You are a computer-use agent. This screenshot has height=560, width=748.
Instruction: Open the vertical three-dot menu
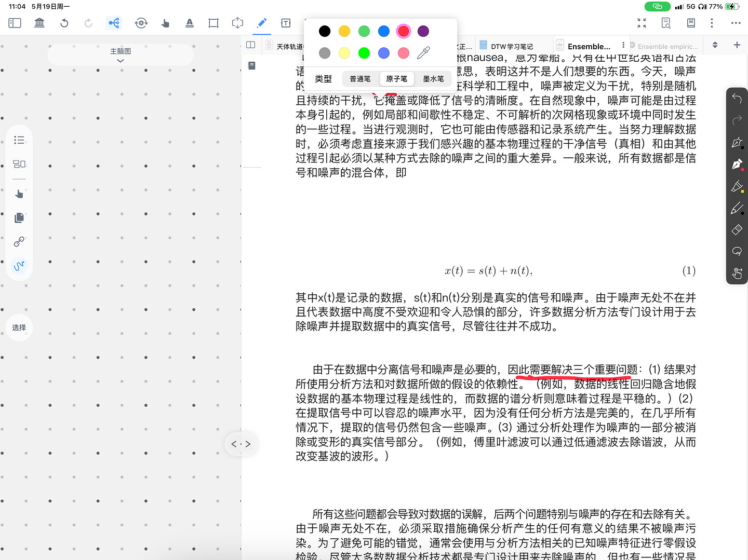(712, 23)
